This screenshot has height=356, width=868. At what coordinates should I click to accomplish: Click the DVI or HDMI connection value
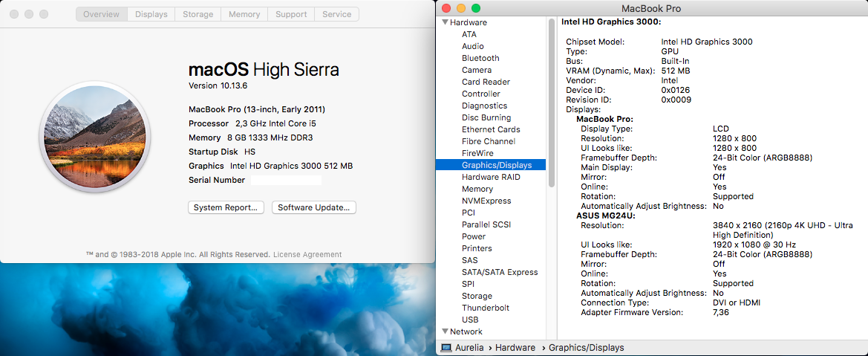737,302
